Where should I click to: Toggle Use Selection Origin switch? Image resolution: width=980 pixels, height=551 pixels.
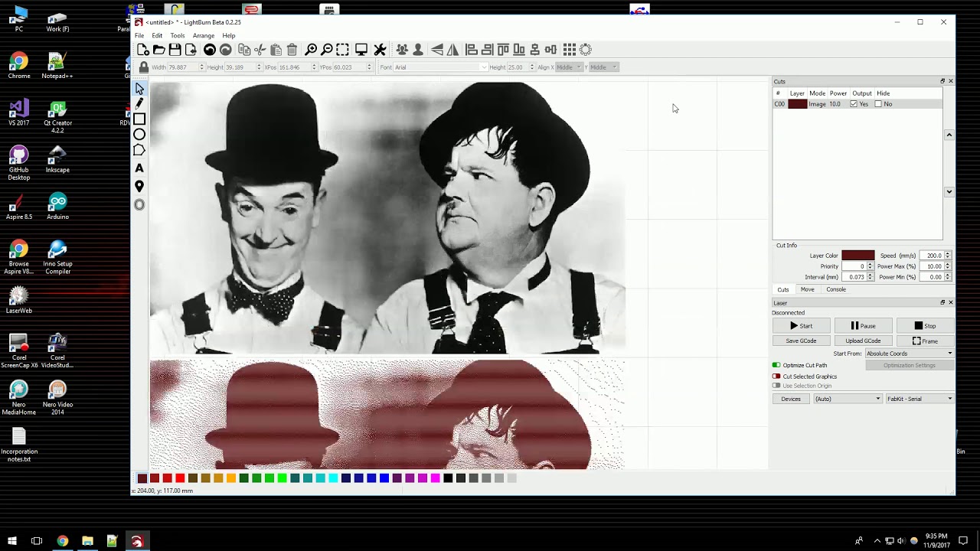click(776, 386)
